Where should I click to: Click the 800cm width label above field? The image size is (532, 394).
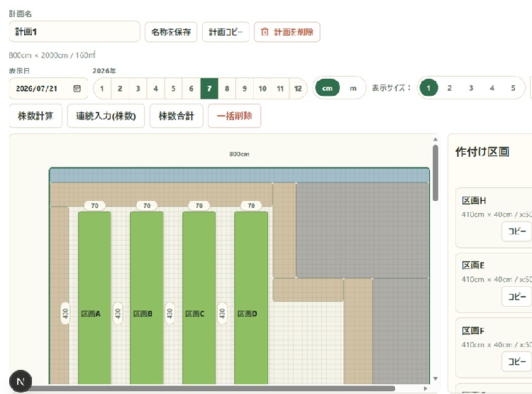(239, 154)
